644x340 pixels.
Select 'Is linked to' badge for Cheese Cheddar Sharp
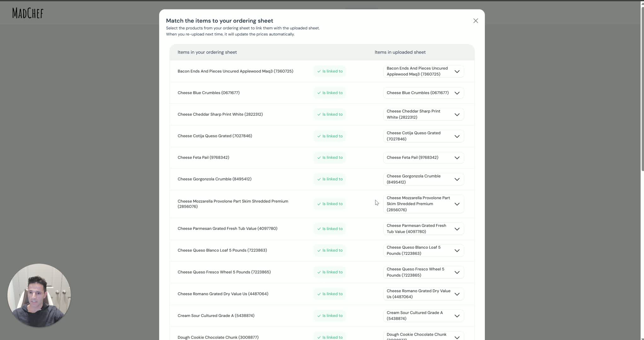point(330,115)
